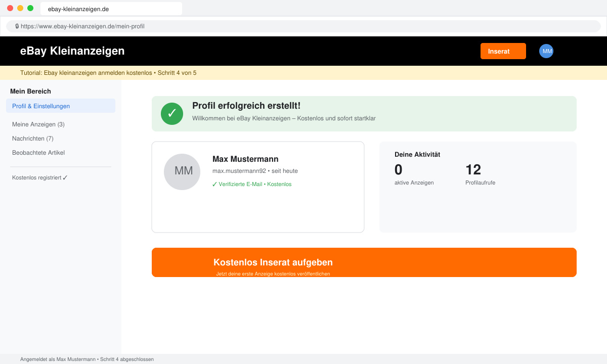Click the red window close button
Screen dimensions: 607x364
tap(10, 8)
